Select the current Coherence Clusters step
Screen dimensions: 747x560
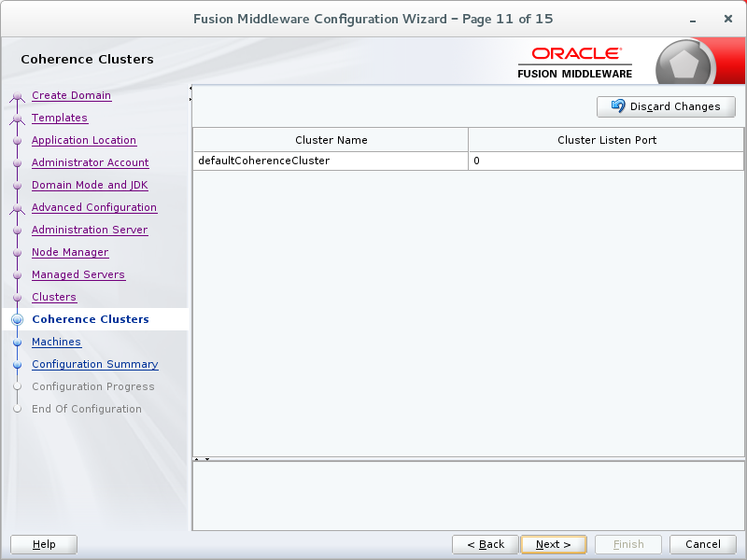[x=91, y=319]
